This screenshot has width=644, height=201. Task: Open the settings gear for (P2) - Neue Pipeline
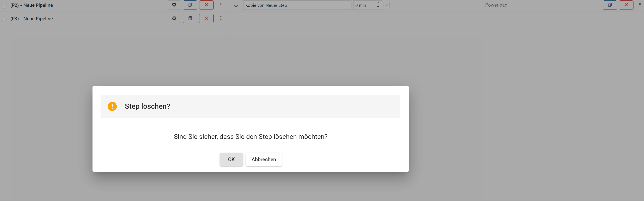click(174, 5)
